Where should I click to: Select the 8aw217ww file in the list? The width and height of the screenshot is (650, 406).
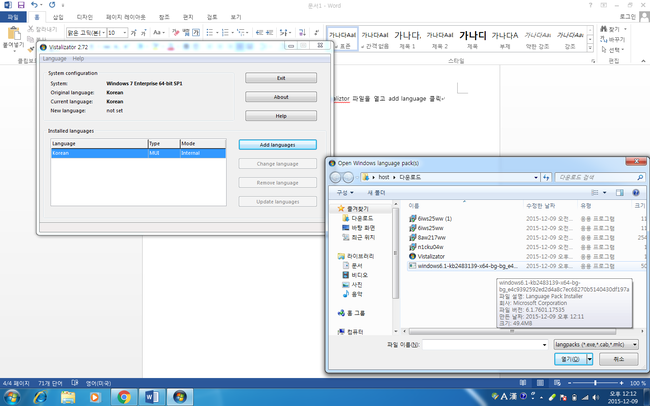pos(432,238)
